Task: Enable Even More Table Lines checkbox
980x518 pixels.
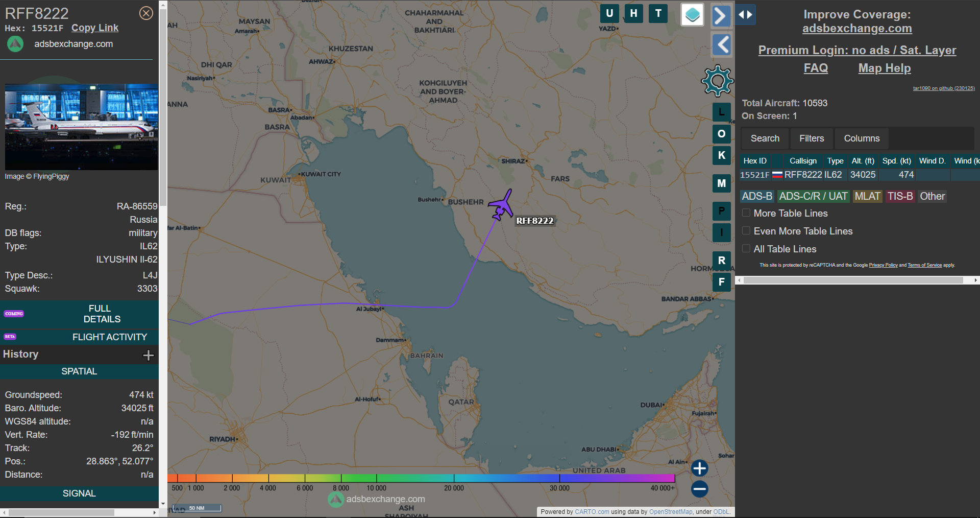Action: (x=746, y=231)
